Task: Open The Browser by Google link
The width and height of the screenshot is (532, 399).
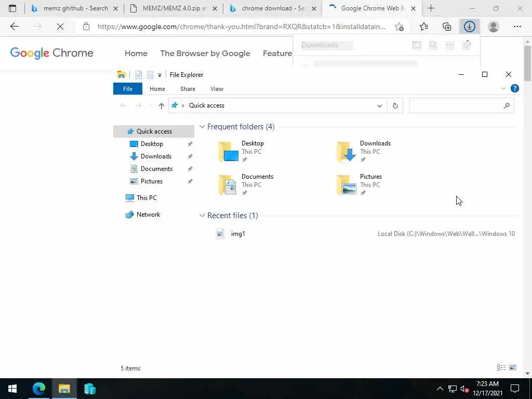Action: (205, 54)
